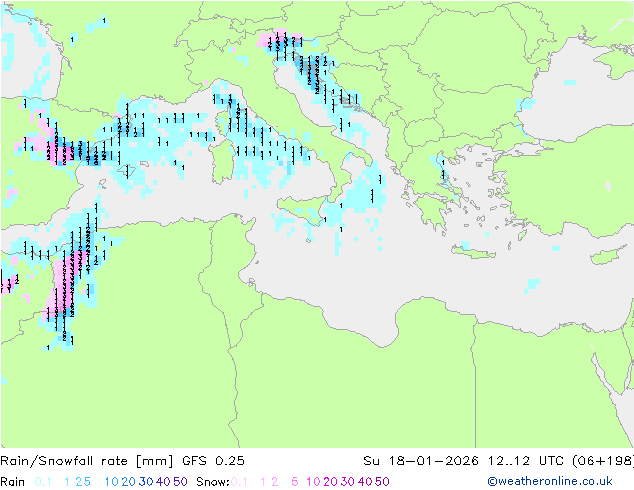This screenshot has height=490, width=634.
Task: Click the Snow legend value 30
Action: 348,482
